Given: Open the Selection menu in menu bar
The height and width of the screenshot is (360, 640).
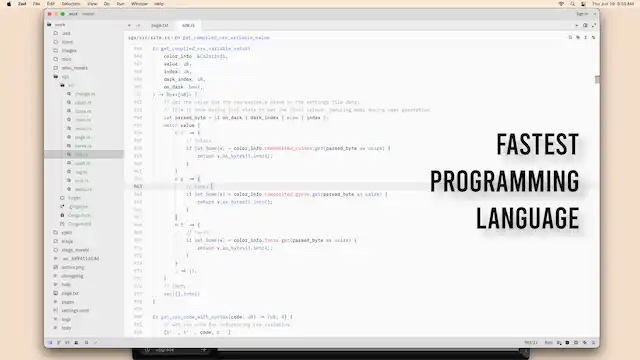Looking at the screenshot, I should (x=71, y=4).
